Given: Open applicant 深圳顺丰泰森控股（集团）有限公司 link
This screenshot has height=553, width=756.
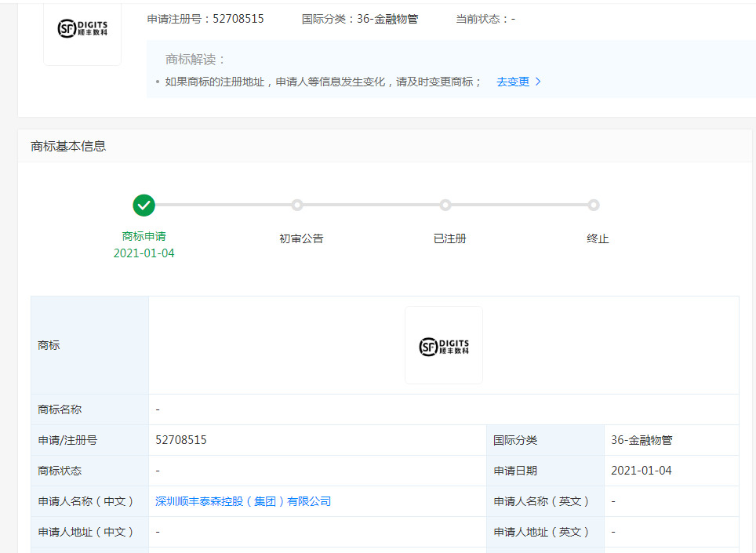Looking at the screenshot, I should coord(243,501).
